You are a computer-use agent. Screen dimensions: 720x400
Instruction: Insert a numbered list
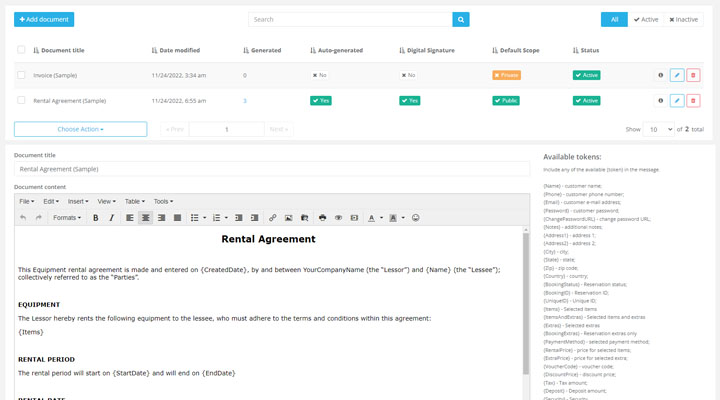[216, 218]
